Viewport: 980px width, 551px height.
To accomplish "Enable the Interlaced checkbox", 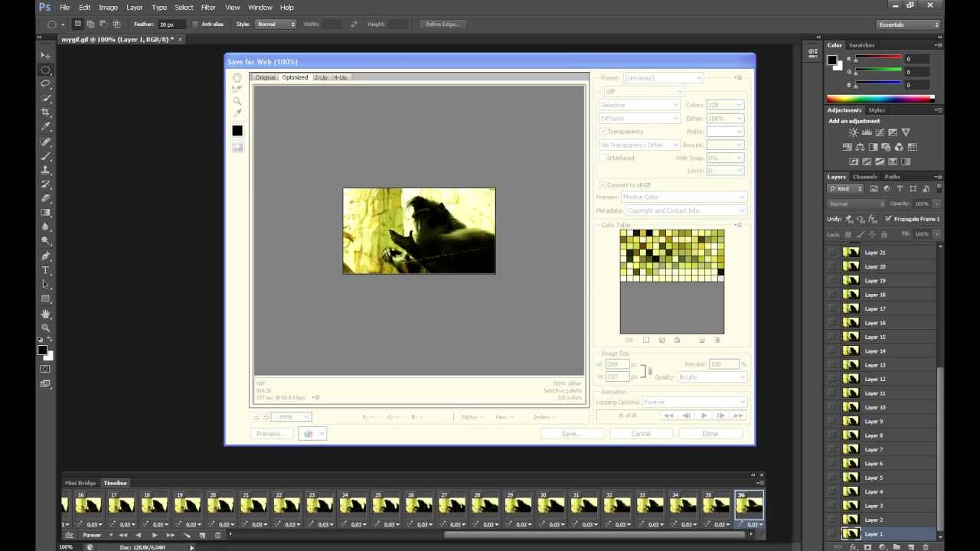I will [603, 158].
